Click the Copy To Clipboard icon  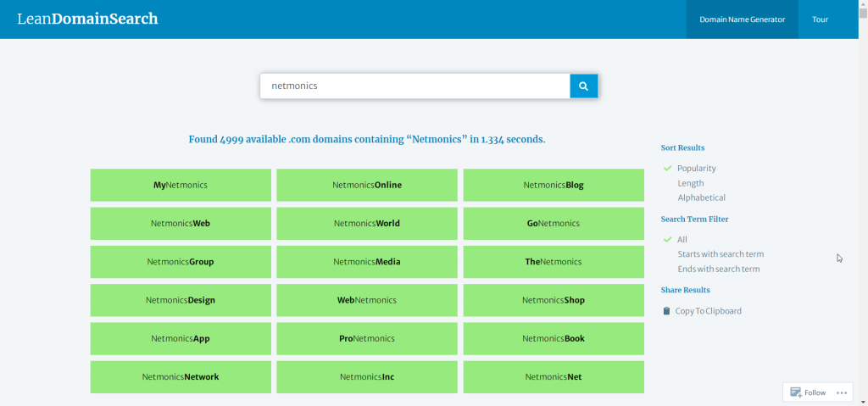pyautogui.click(x=666, y=311)
